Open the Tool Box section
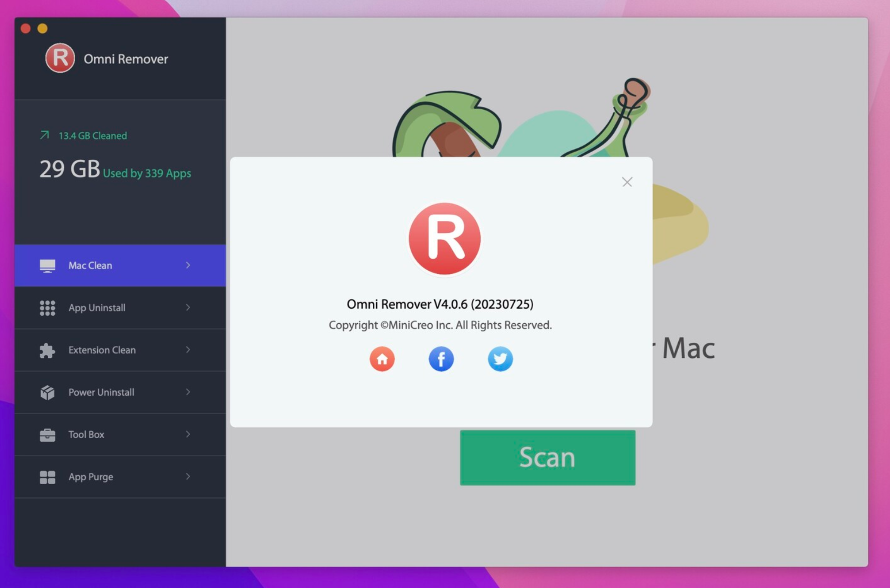This screenshot has width=890, height=588. click(120, 435)
